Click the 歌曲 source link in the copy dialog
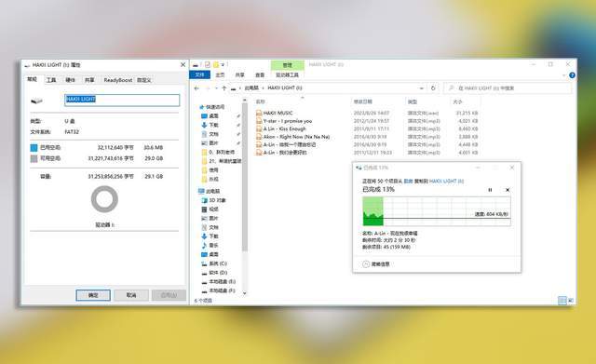596x364 pixels. [408, 182]
